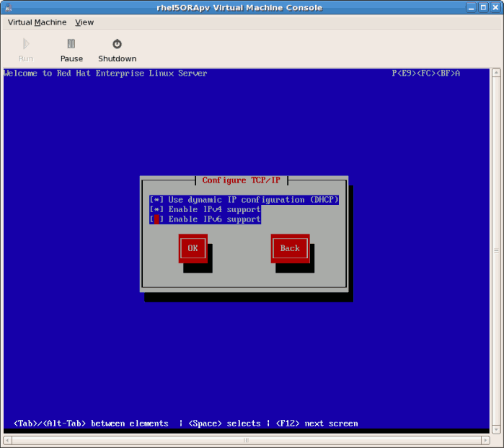Click the Pause toolbar icon
The height and width of the screenshot is (448, 504).
[71, 44]
